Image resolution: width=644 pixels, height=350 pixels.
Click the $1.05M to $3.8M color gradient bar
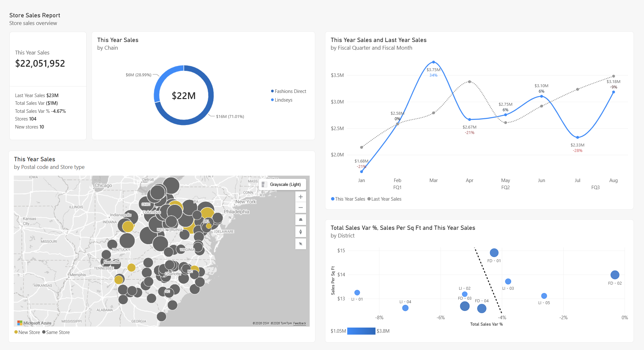click(361, 331)
